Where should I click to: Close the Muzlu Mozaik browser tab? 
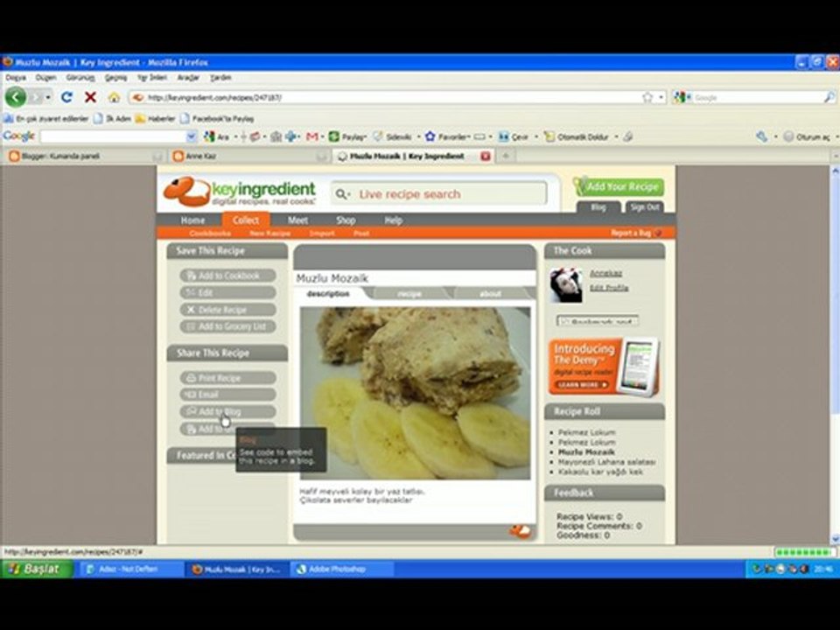pos(486,156)
